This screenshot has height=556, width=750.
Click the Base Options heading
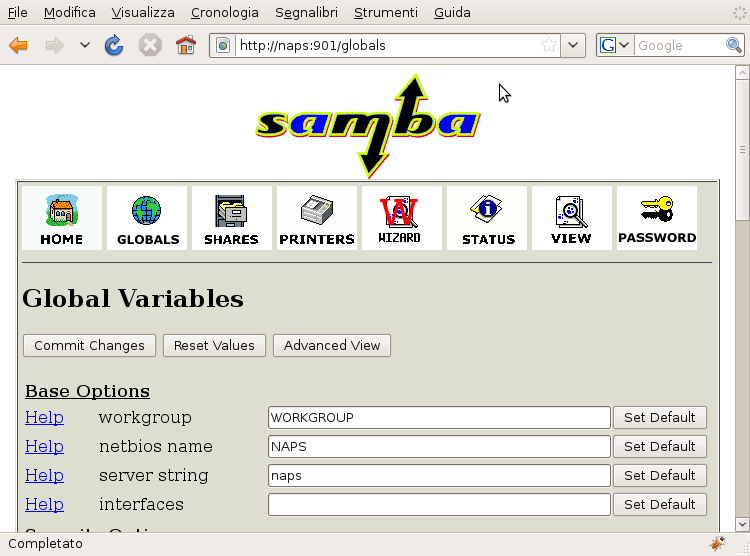pos(88,391)
